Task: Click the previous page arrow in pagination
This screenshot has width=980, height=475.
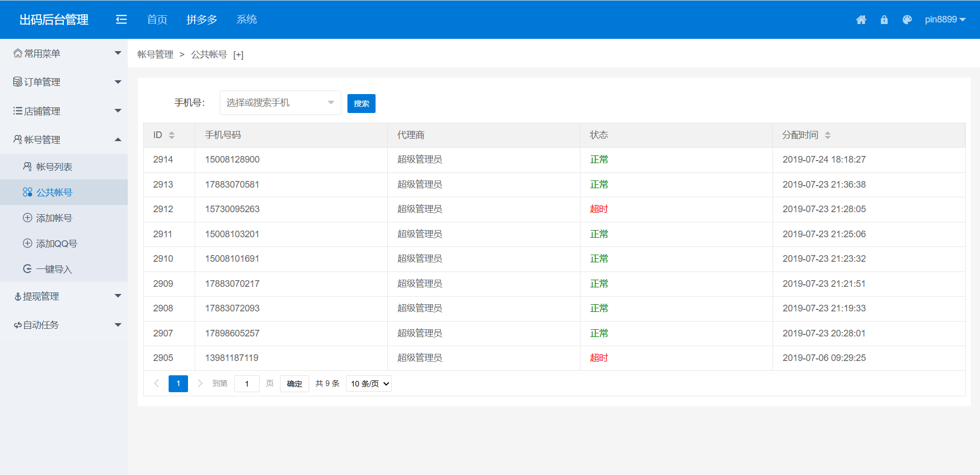Action: tap(156, 383)
